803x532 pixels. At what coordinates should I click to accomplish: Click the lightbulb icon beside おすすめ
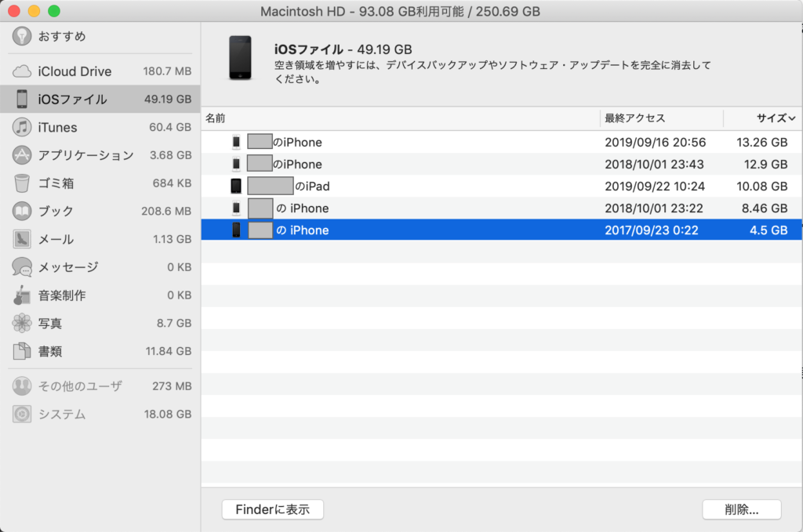tap(21, 36)
